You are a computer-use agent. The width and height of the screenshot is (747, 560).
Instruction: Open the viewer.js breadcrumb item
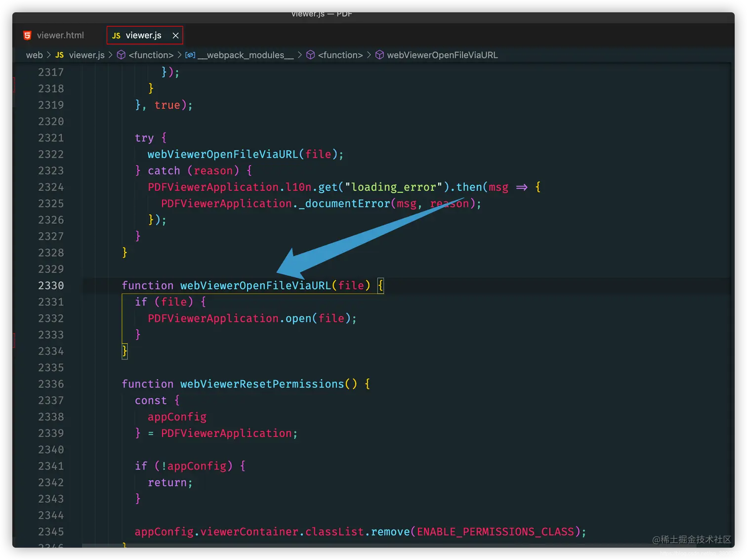pyautogui.click(x=86, y=55)
